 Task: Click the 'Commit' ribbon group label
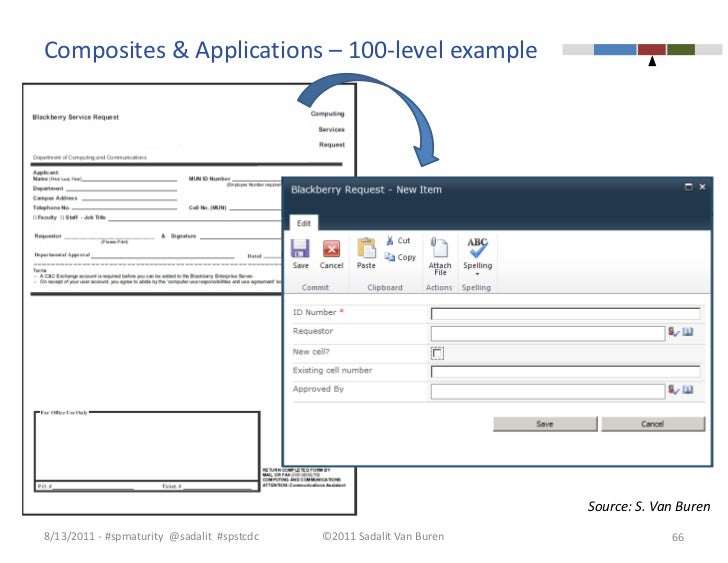[315, 287]
